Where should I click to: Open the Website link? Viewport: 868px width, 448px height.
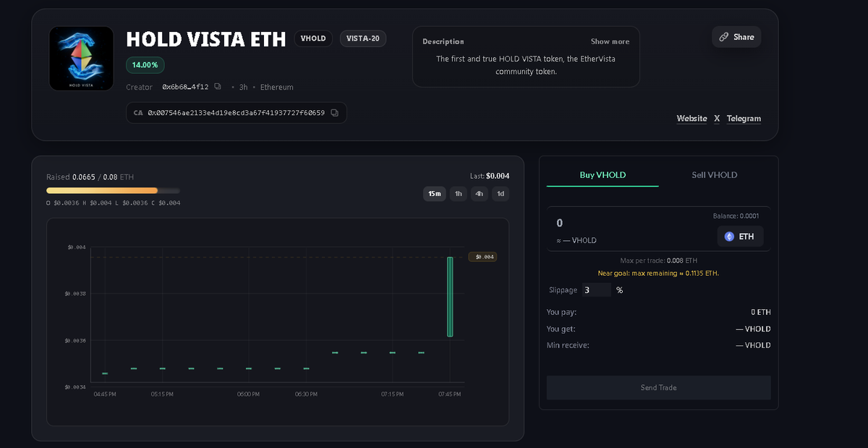(x=692, y=119)
